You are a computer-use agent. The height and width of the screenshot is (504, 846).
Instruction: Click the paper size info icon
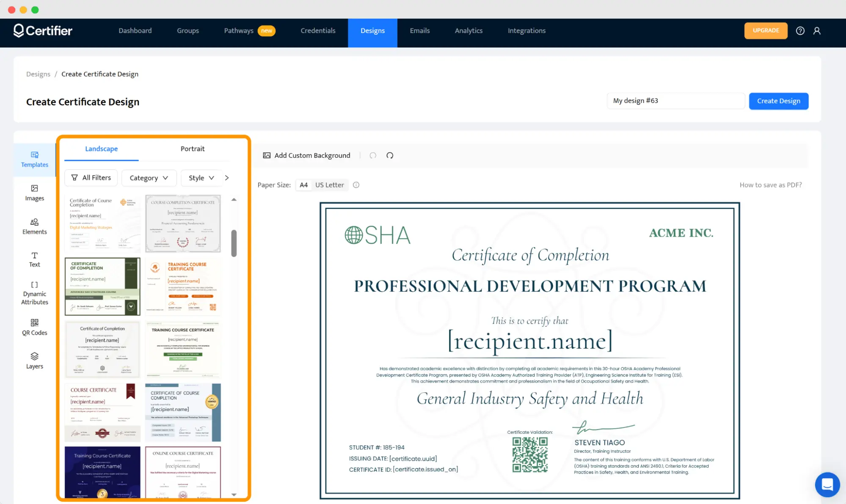(x=356, y=185)
